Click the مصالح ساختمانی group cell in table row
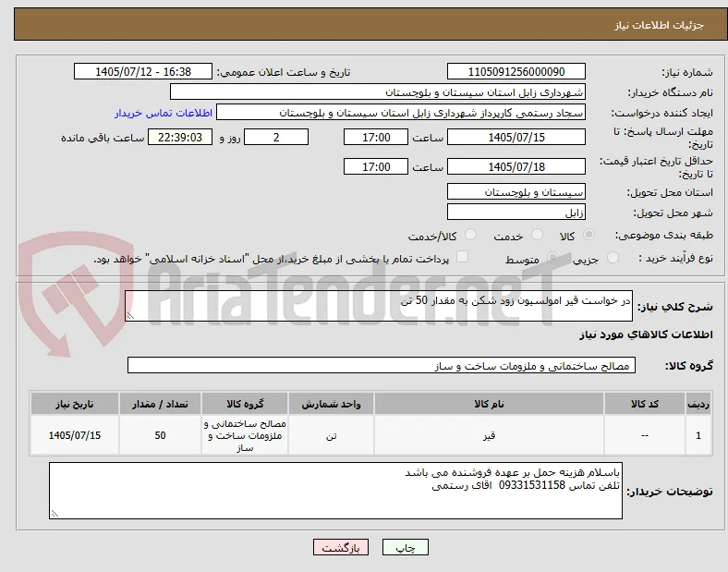Screen dimensions: 728x572 (245, 435)
